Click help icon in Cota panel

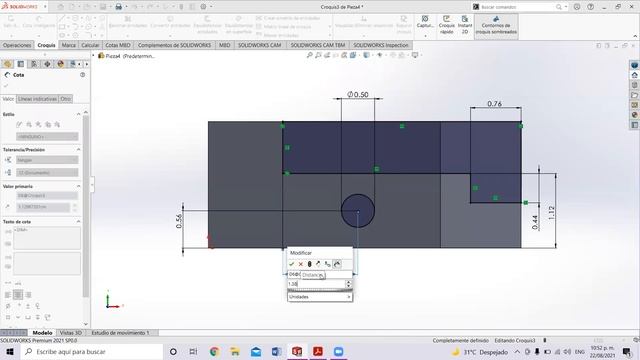[82, 75]
